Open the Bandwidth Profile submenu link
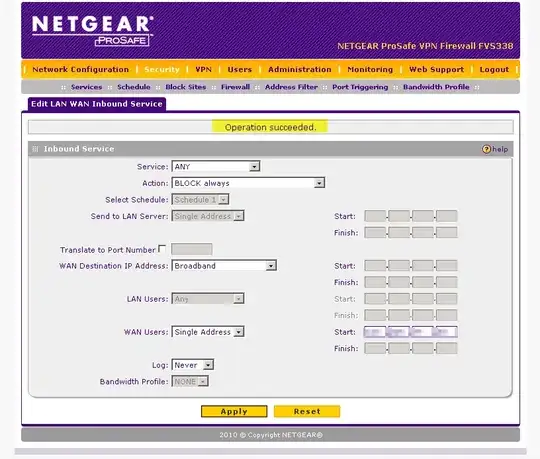The image size is (540, 459). tap(436, 87)
